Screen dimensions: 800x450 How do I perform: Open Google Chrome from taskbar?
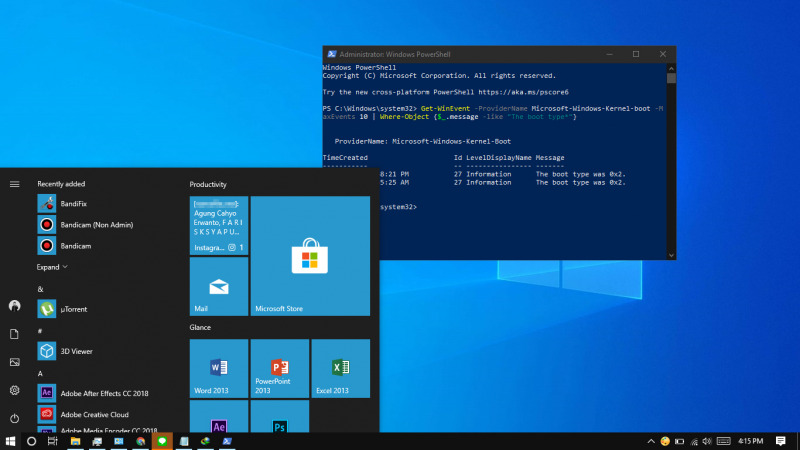tap(140, 441)
